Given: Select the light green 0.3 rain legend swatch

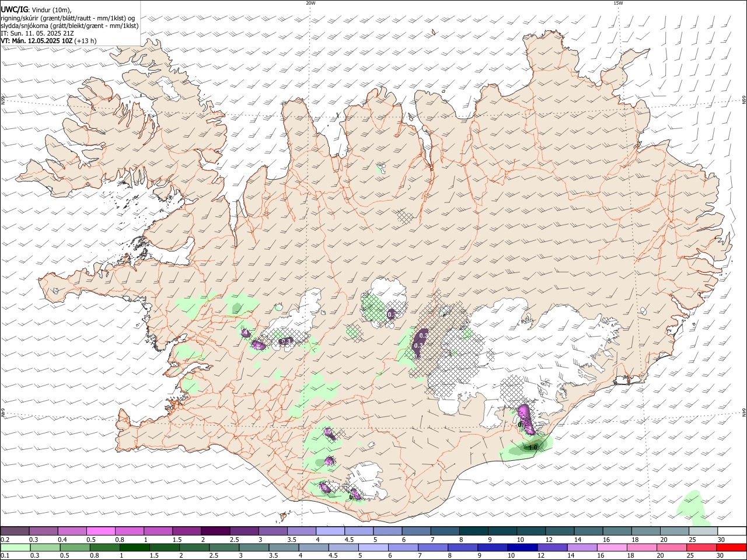Looking at the screenshot, I should point(45,548).
